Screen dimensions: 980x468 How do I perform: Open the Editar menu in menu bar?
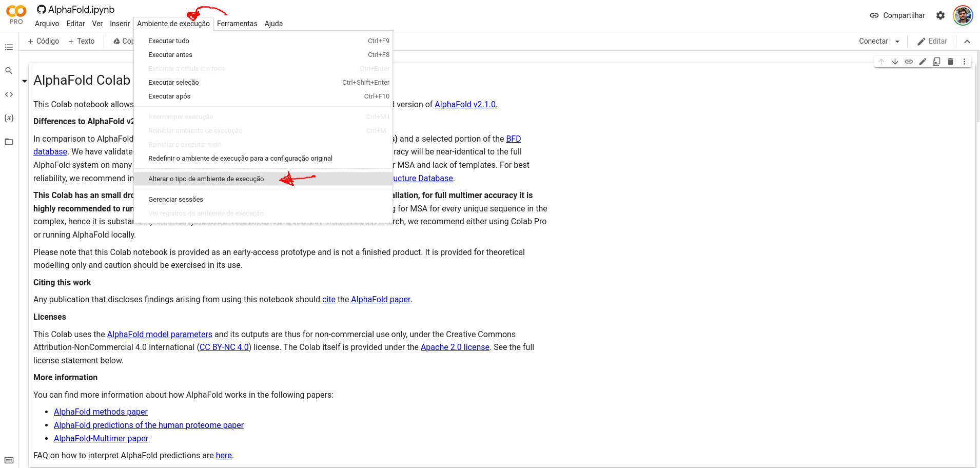75,24
